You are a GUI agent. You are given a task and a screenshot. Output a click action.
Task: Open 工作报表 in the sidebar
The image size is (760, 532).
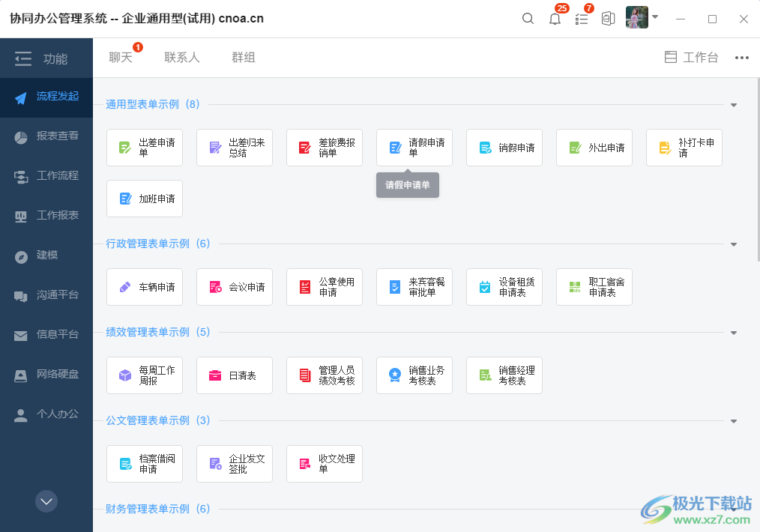pos(46,217)
